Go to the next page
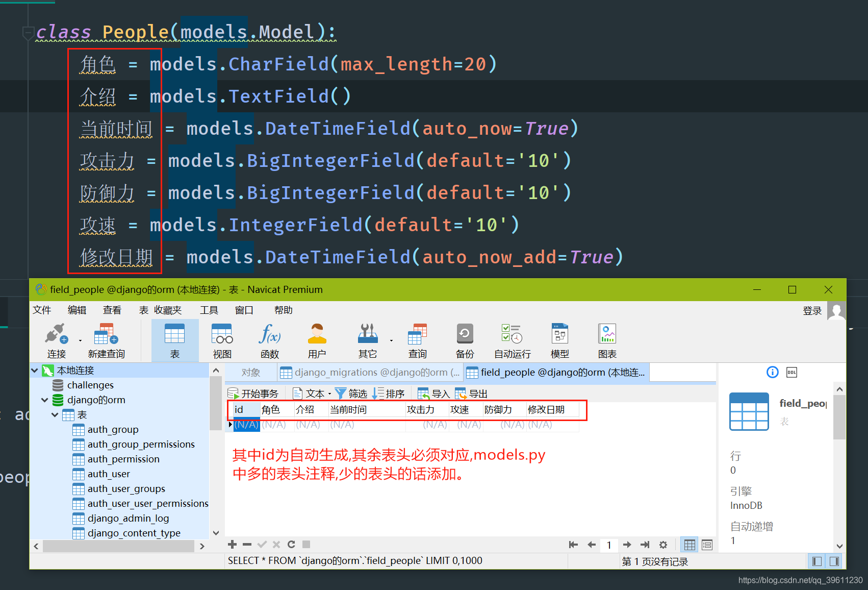Image resolution: width=868 pixels, height=590 pixels. tap(627, 545)
